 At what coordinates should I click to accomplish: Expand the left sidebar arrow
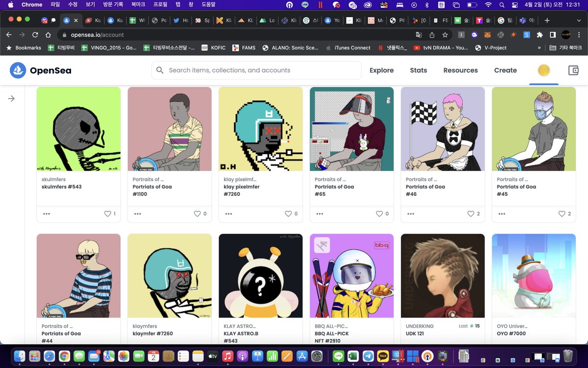pyautogui.click(x=11, y=99)
